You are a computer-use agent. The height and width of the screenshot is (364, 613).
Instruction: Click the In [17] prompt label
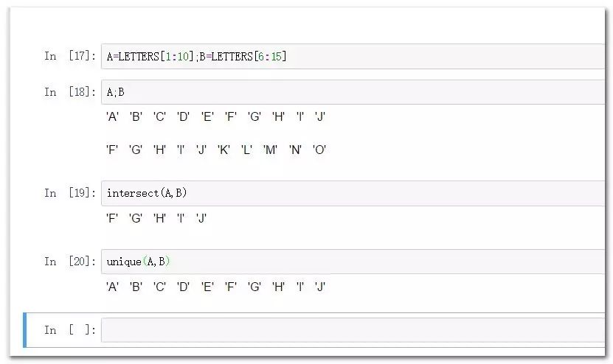pyautogui.click(x=70, y=56)
